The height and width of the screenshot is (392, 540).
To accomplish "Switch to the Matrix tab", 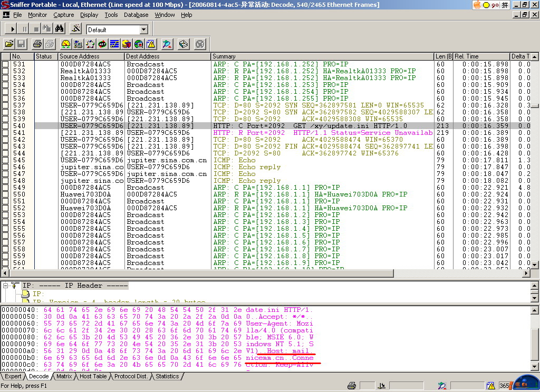I will (64, 376).
